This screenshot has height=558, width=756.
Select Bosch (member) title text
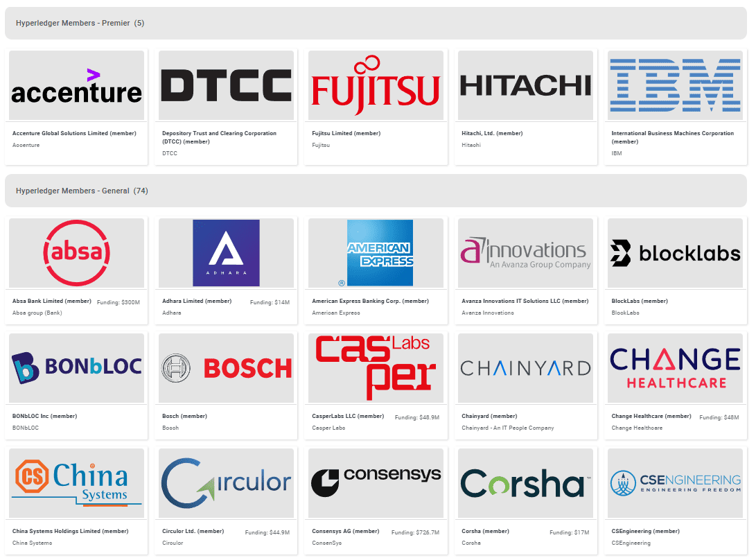pos(184,416)
